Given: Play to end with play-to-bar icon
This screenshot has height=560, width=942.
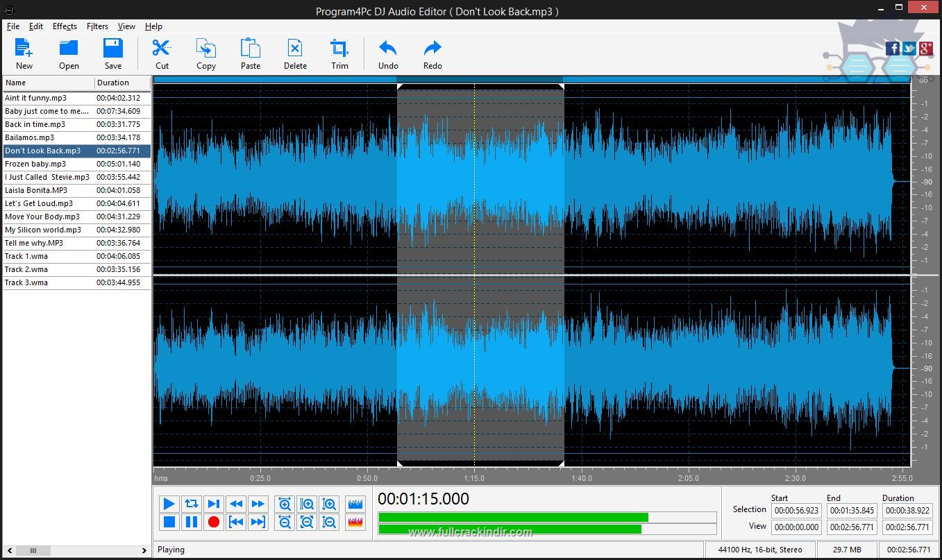Looking at the screenshot, I should pyautogui.click(x=214, y=504).
